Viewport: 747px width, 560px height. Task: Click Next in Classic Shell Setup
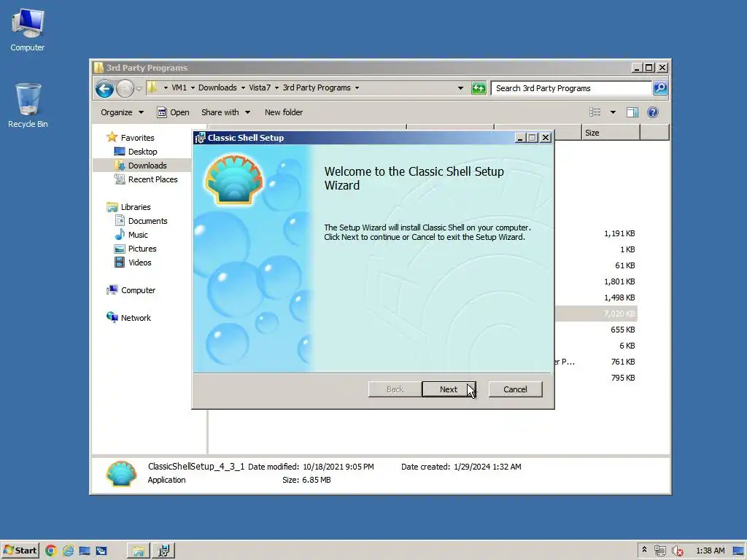(x=449, y=389)
